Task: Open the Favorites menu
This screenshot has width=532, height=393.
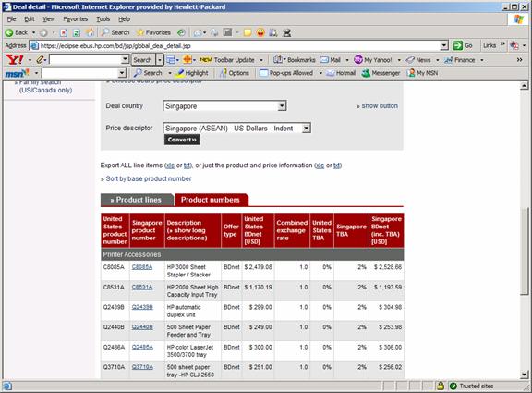Action: point(76,19)
